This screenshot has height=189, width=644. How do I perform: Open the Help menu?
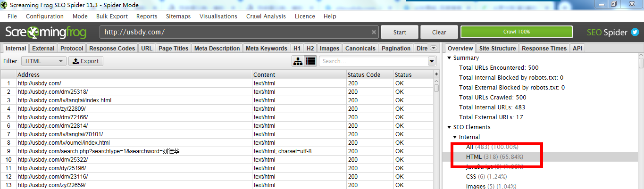(x=330, y=16)
